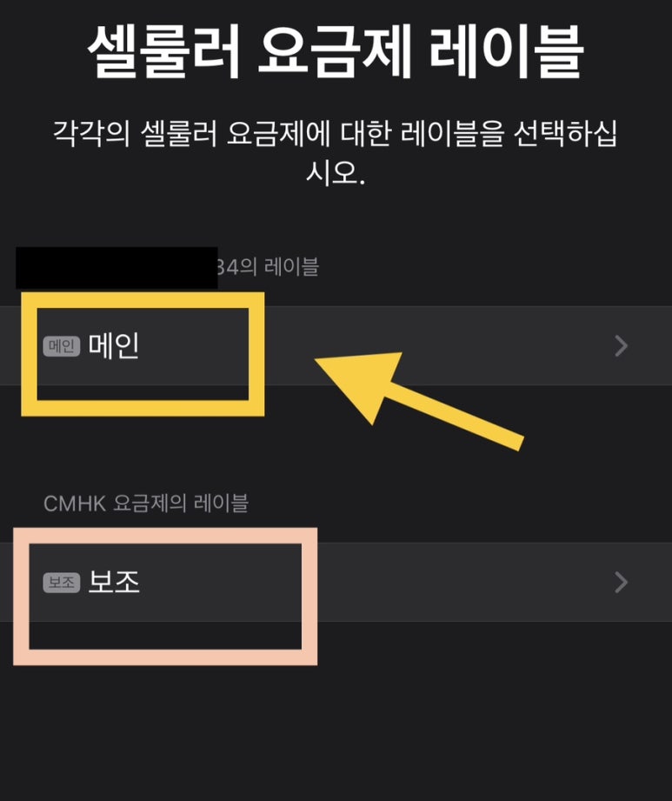Open the 보조 row's right chevron
672x801 pixels.
(621, 582)
